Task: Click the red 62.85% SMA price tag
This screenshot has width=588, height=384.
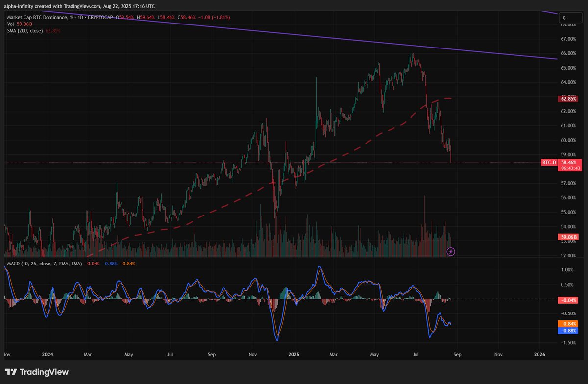Action: 569,99
